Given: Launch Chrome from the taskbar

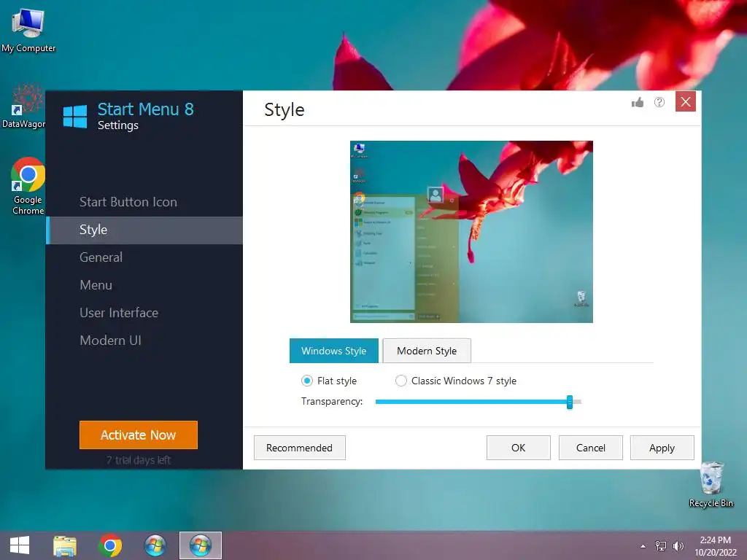Looking at the screenshot, I should tap(110, 545).
